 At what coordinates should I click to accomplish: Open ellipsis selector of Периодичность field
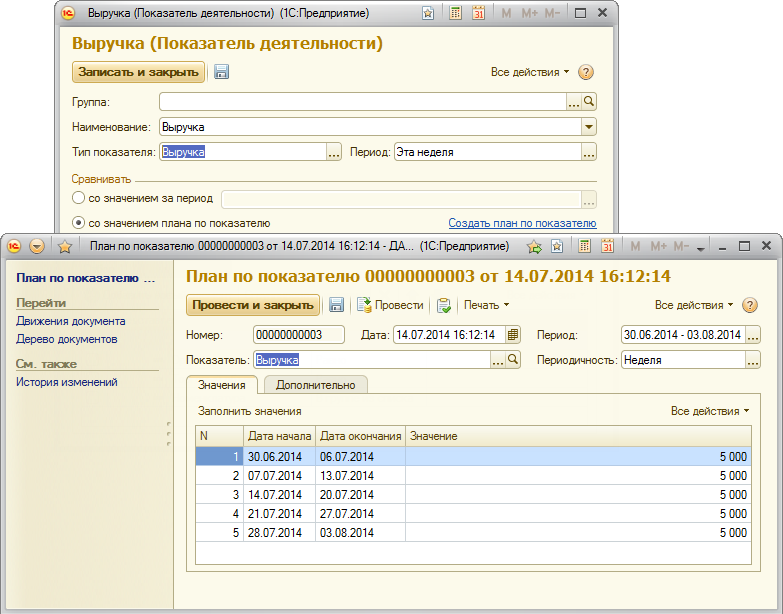point(753,359)
